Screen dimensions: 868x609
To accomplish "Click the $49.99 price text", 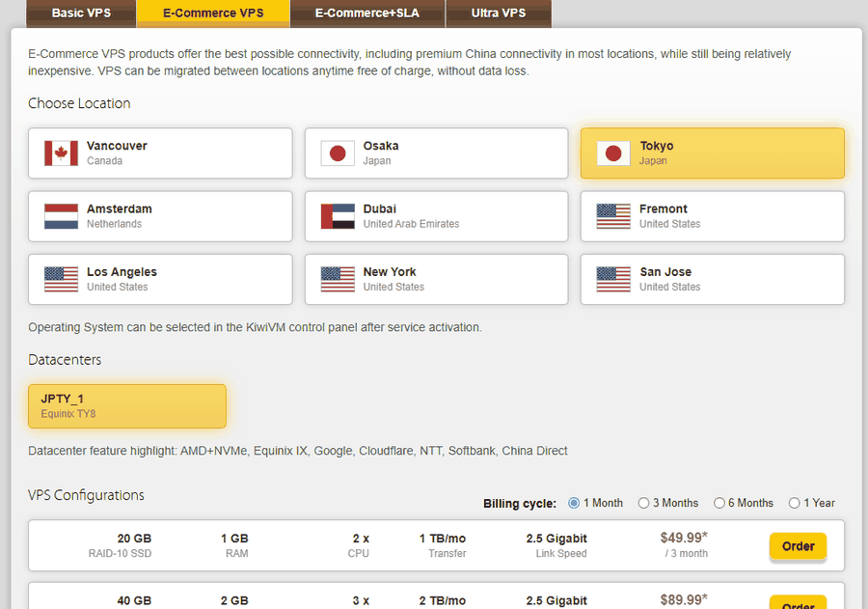I will click(x=684, y=538).
